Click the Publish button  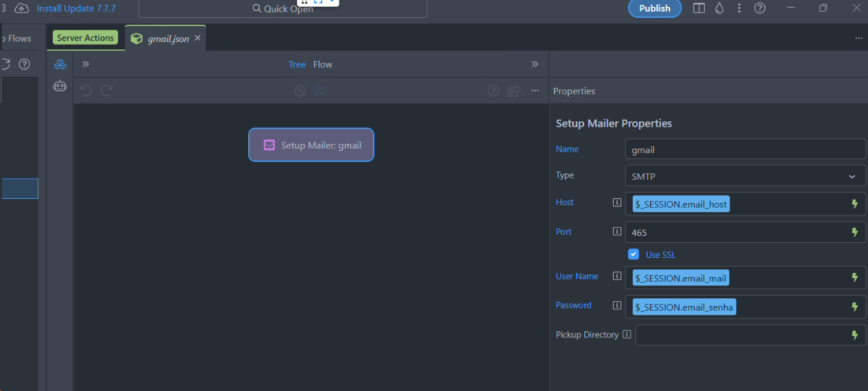(x=654, y=8)
